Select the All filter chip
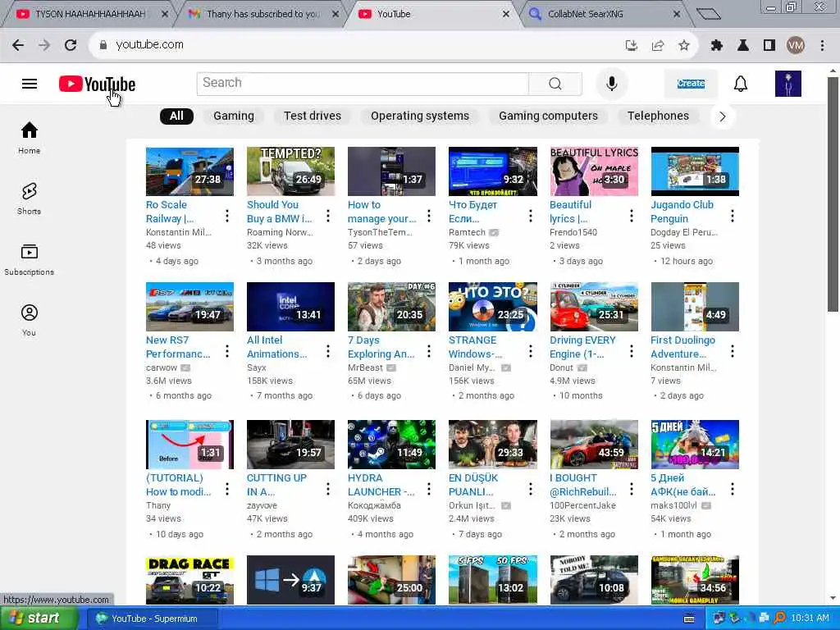Screen dimensions: 840x630 click(176, 116)
